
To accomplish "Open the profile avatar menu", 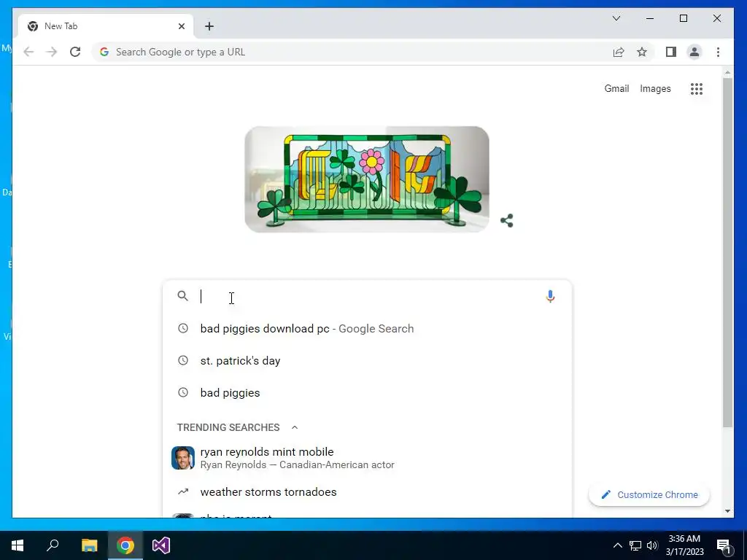I will pyautogui.click(x=694, y=52).
